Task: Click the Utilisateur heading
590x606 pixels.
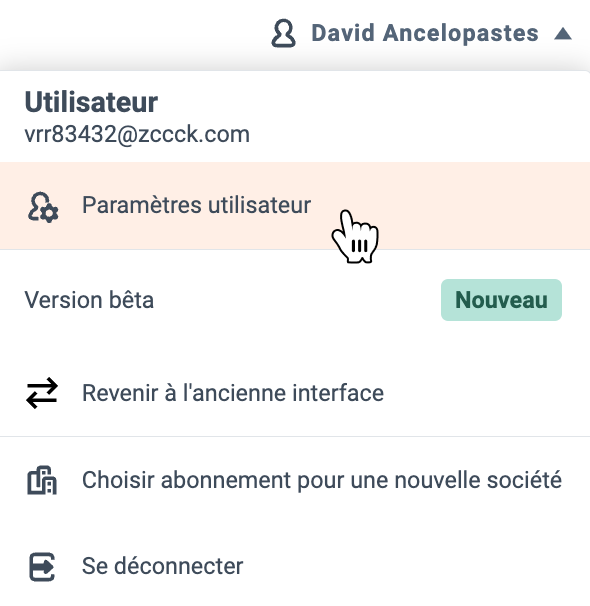Action: coord(91,102)
